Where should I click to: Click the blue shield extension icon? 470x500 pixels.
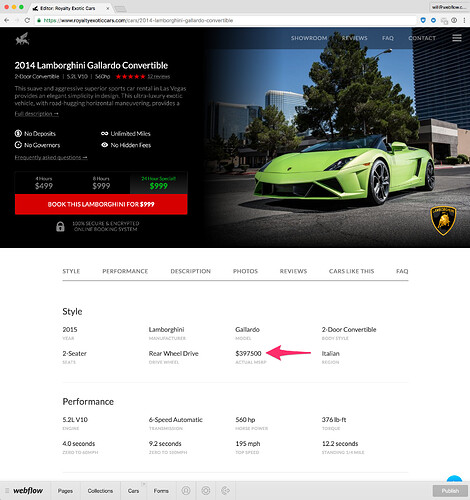tap(423, 20)
